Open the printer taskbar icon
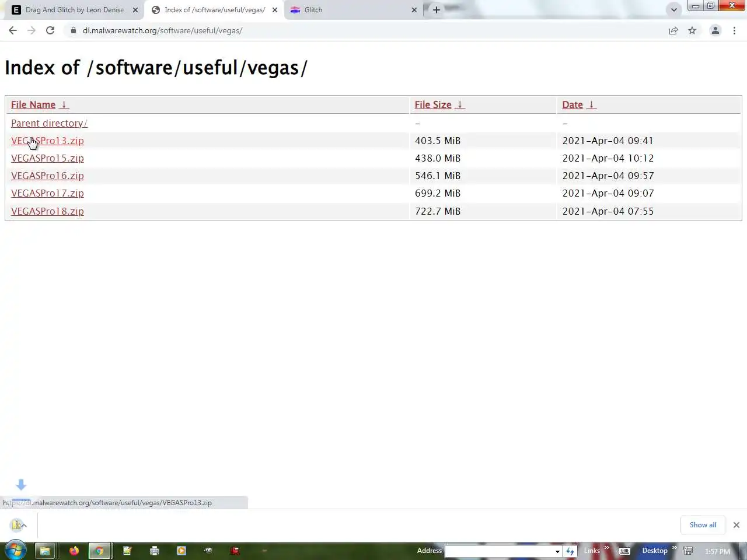The image size is (747, 560). (154, 550)
